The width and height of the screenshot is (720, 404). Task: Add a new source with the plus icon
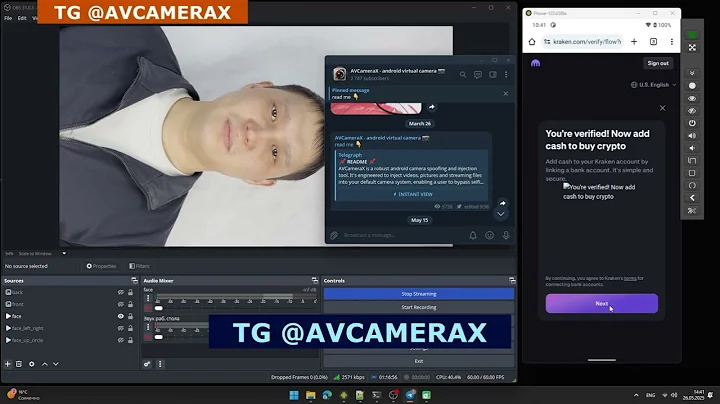tap(7, 364)
